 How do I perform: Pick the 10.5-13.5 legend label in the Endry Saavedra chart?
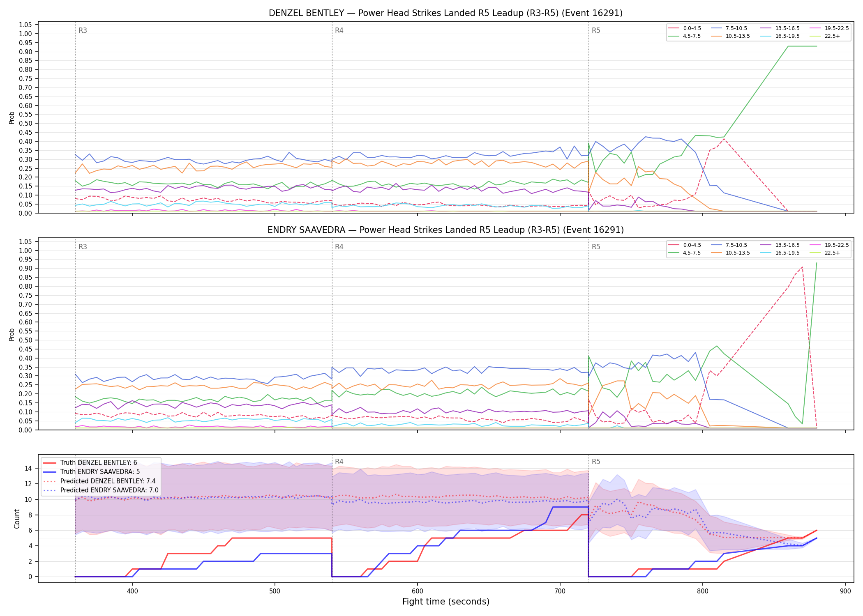click(738, 253)
